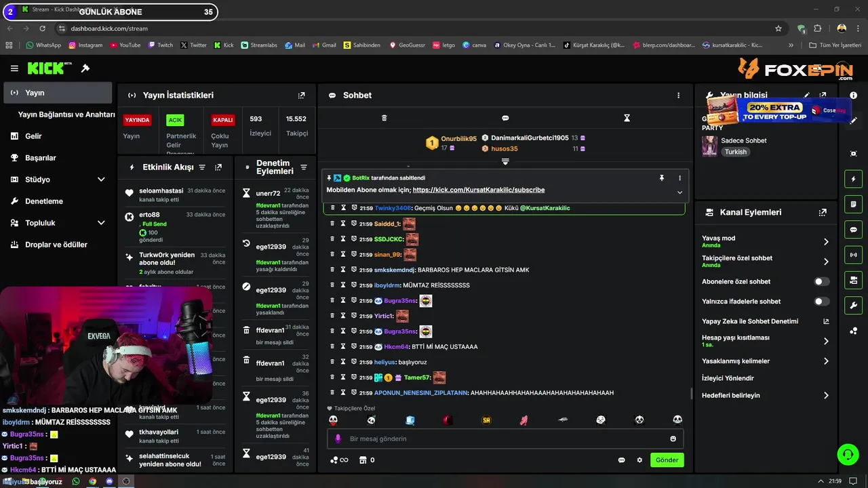Click the channel points infinity icon
This screenshot has height=488, width=868.
coord(338,460)
